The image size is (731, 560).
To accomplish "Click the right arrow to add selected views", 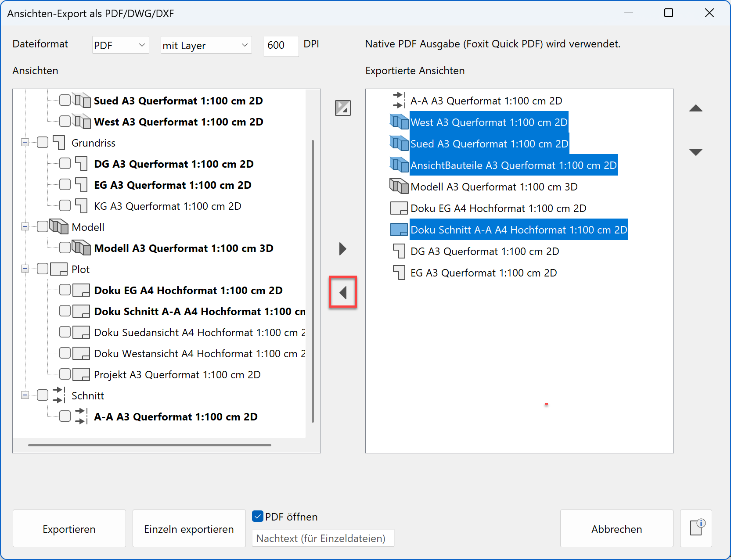I will [343, 249].
